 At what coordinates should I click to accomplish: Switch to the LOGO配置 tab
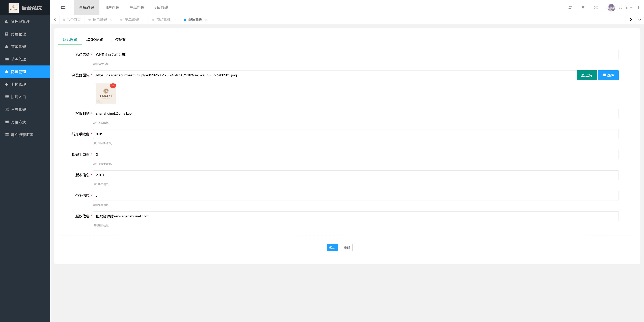(x=94, y=39)
